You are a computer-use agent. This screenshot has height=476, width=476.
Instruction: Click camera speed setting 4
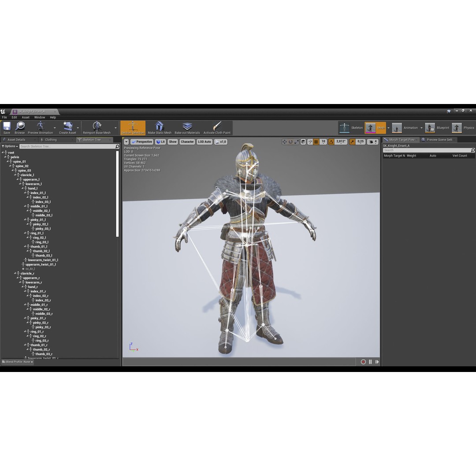pyautogui.click(x=373, y=142)
